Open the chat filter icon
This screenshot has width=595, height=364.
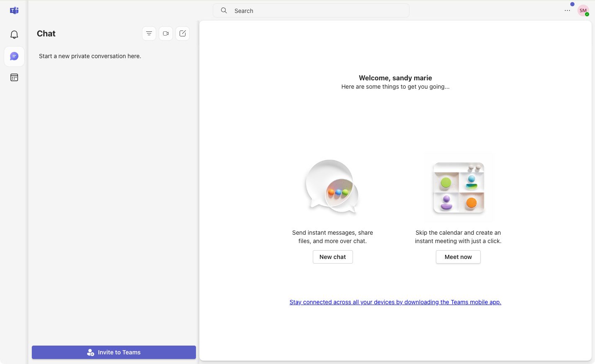point(149,33)
